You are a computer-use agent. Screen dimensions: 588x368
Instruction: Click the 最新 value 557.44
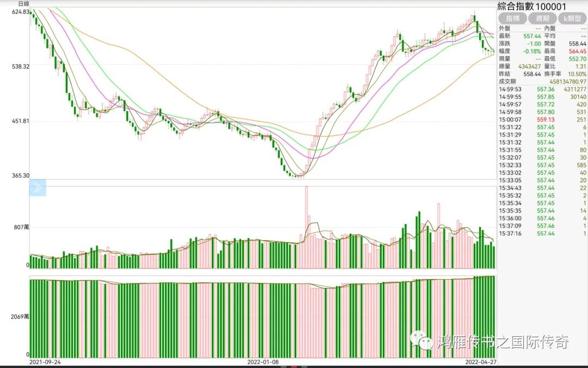pyautogui.click(x=532, y=36)
